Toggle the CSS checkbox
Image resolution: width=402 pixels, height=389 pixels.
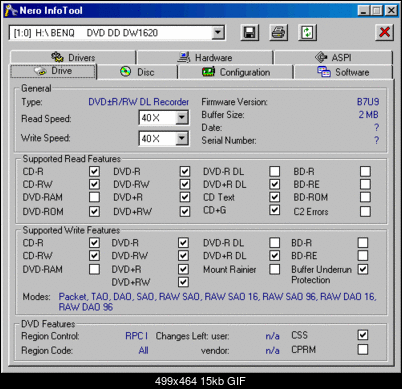[363, 335]
